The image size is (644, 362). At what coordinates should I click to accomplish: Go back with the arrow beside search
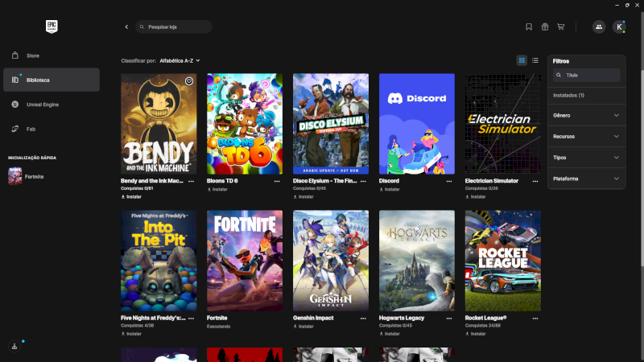[126, 27]
